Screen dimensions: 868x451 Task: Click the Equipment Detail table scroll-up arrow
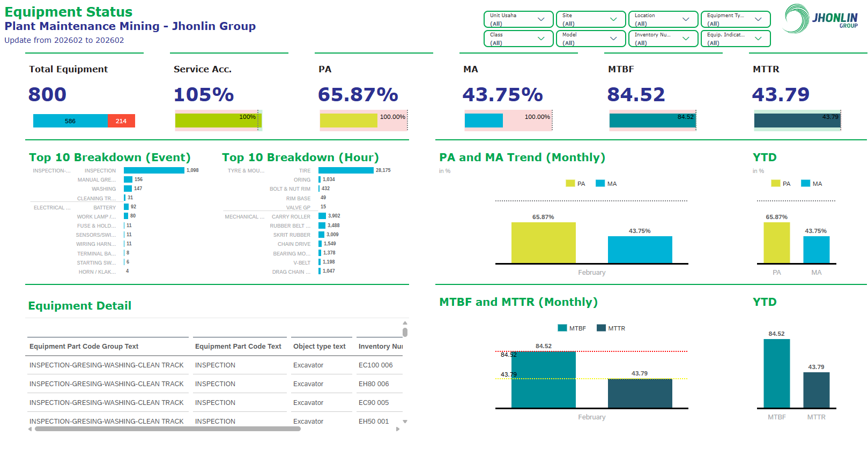point(405,323)
